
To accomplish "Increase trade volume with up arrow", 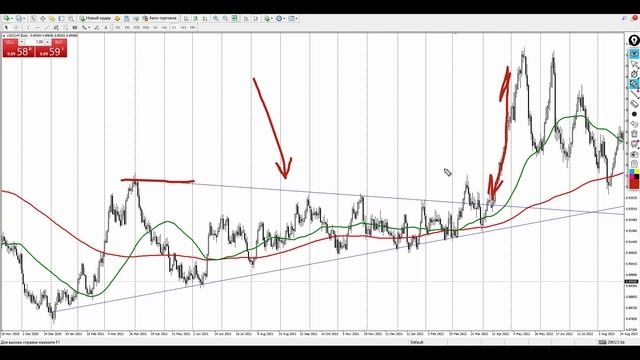I will tap(47, 42).
